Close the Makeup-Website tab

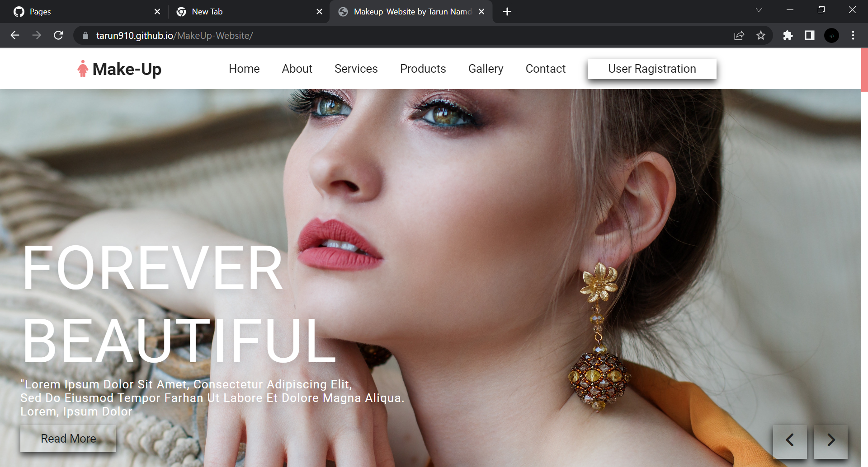coord(481,12)
